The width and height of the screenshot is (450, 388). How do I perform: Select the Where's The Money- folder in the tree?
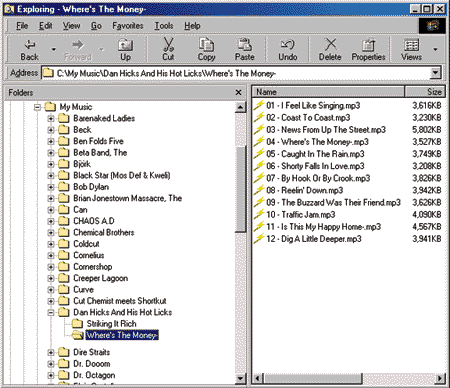point(122,335)
